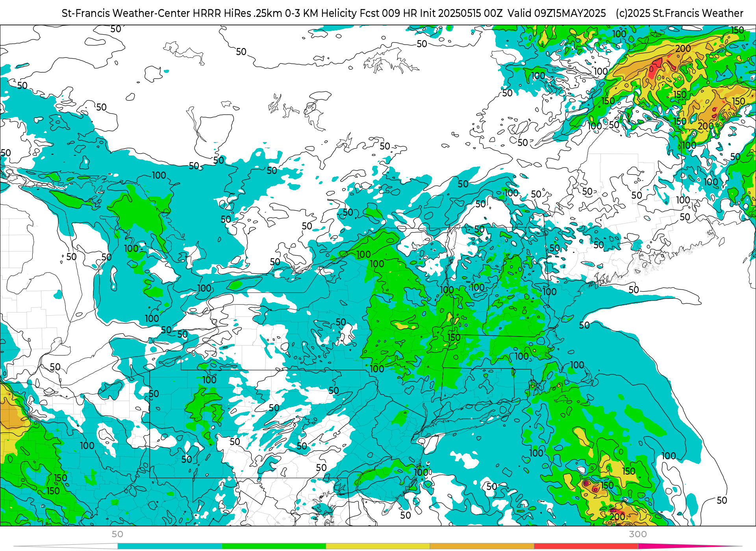Click the orange segment of the color scale
Image resolution: width=756 pixels, height=551 pixels.
coord(482,546)
